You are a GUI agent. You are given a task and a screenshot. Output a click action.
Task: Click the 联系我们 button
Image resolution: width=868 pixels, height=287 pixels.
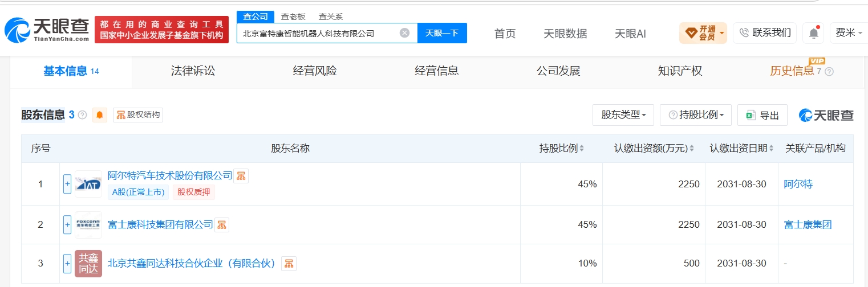coord(765,33)
